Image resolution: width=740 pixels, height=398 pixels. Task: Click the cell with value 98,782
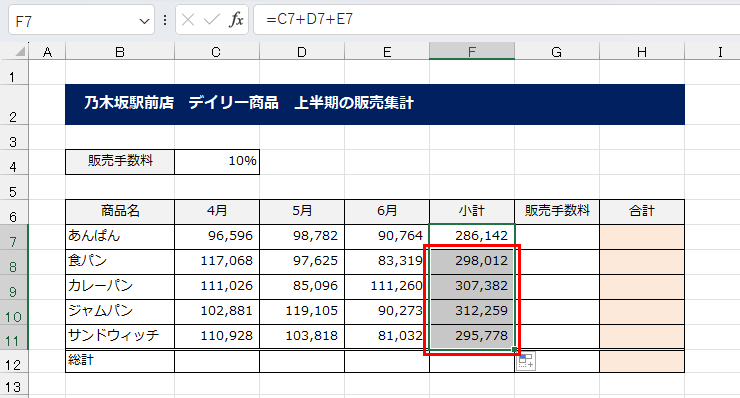click(x=302, y=237)
